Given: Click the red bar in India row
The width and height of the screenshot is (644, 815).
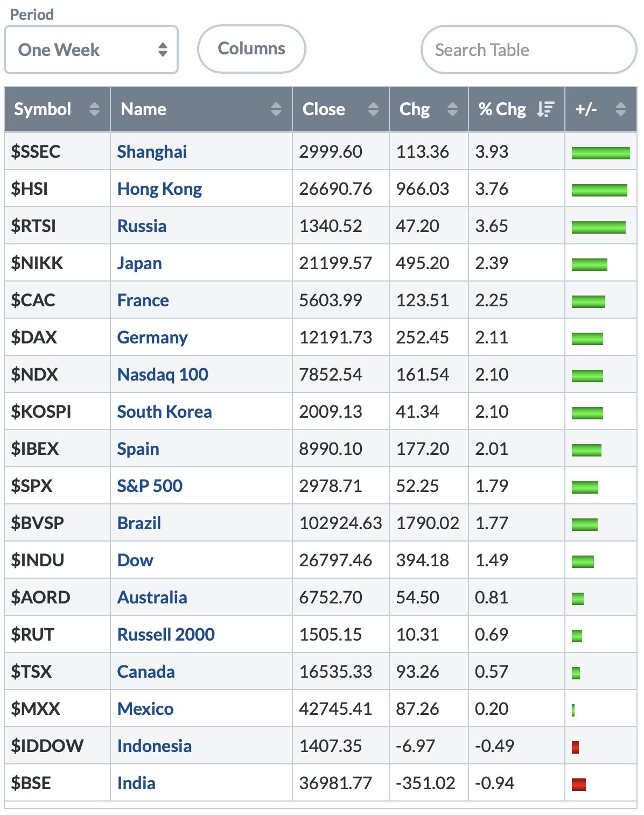Looking at the screenshot, I should point(578,784).
